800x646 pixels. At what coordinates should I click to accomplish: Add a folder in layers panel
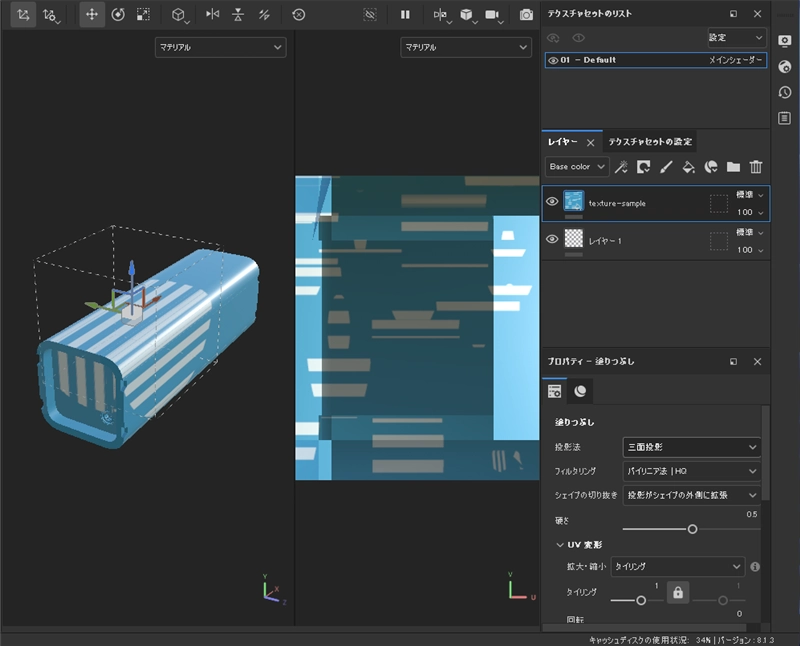coord(733,167)
